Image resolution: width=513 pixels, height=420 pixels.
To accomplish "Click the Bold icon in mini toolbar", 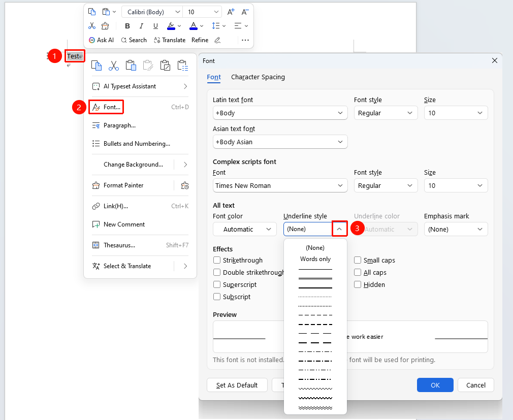I will (127, 26).
